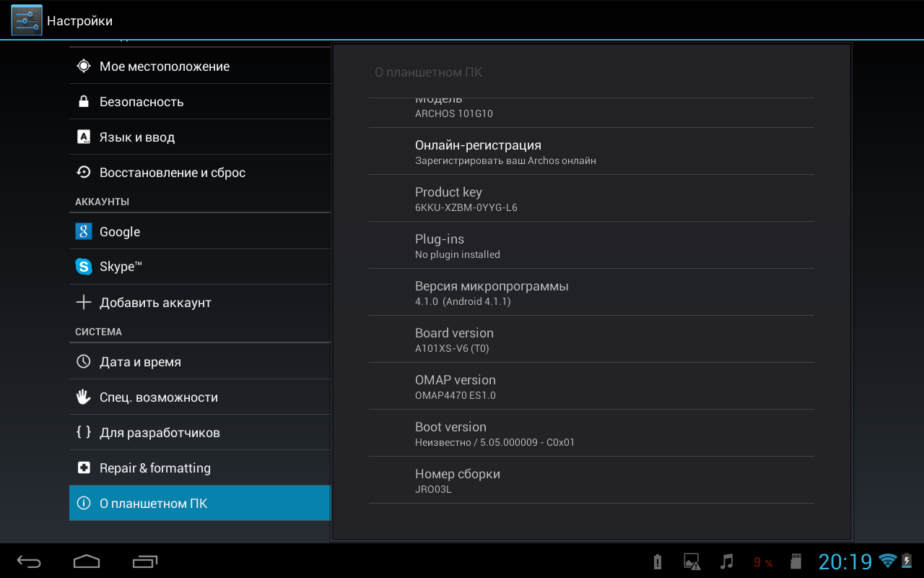Tap the Language and input 'A' icon

[84, 137]
